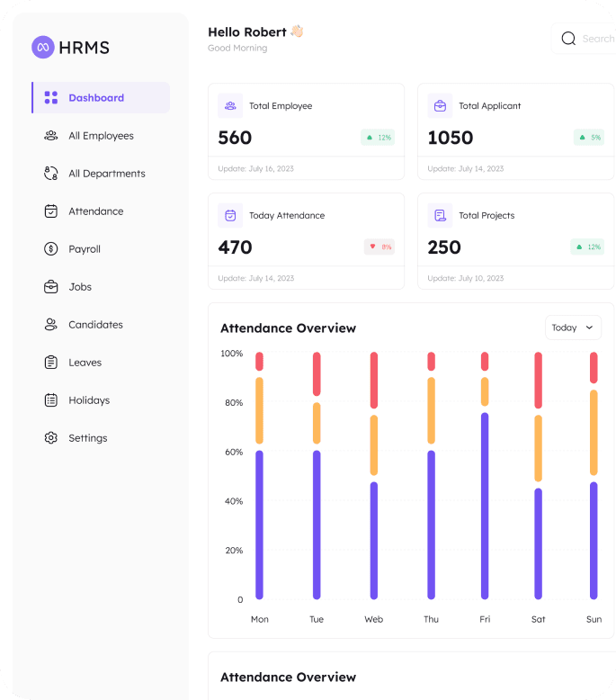The image size is (616, 700).
Task: Expand the Today dropdown in Attendance Overview
Action: click(573, 328)
